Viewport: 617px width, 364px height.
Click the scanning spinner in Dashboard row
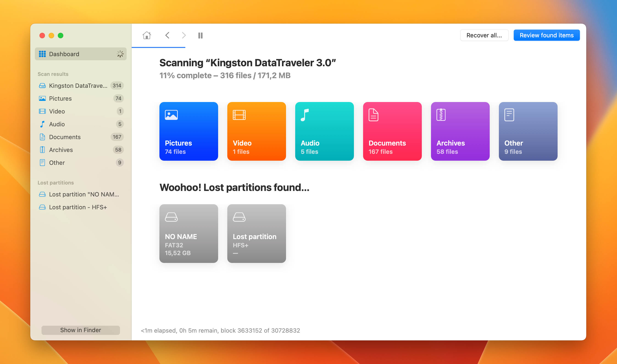pos(120,54)
